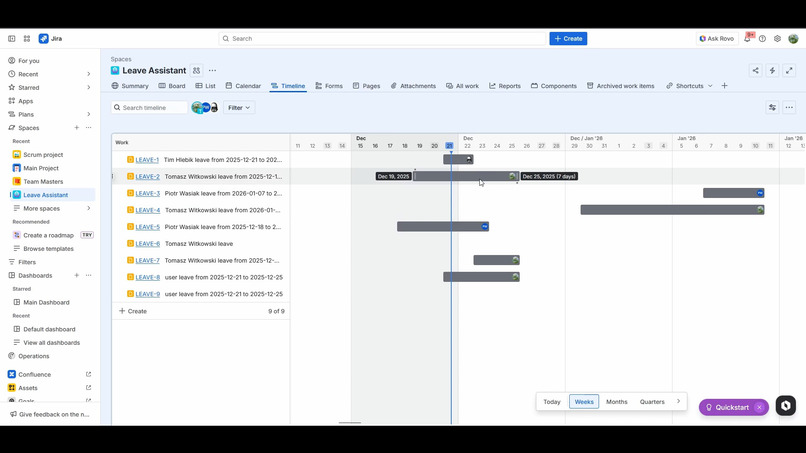Open Main Dashboard in sidebar
Viewport: 806px width, 453px height.
point(46,302)
